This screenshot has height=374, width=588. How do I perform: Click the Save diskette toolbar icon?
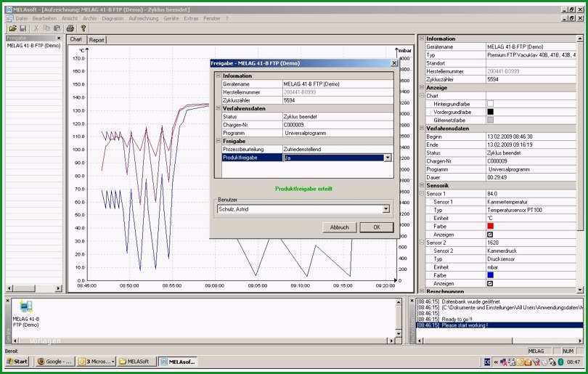coord(23,28)
